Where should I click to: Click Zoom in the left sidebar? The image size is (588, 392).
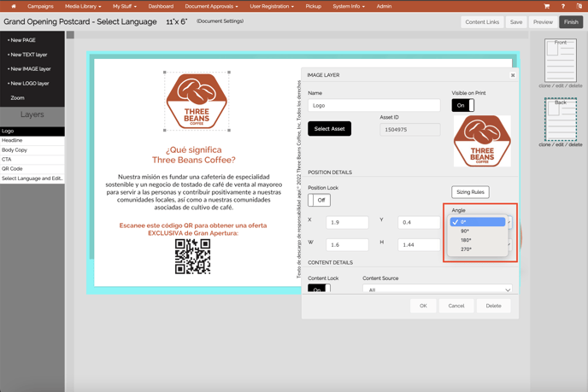click(x=17, y=98)
